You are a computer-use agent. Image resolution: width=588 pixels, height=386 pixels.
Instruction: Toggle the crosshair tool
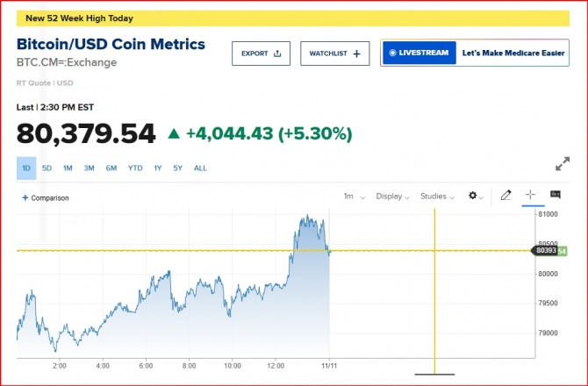[x=530, y=196]
